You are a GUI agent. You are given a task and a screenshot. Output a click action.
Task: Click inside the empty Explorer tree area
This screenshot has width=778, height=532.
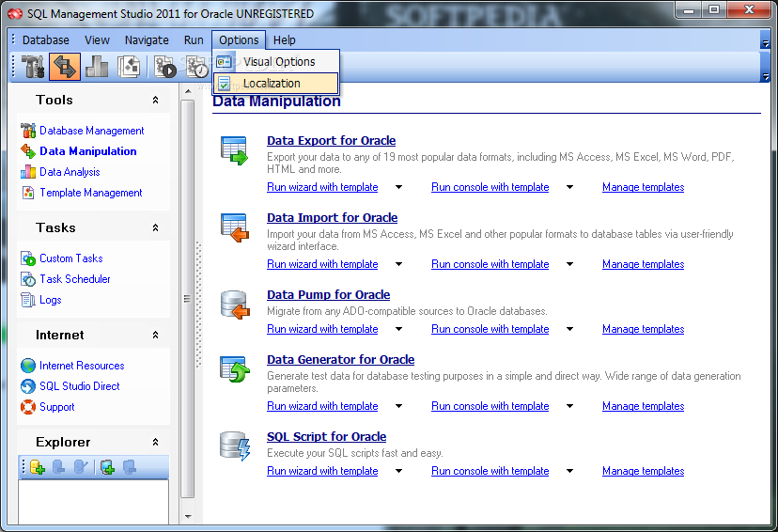93,501
